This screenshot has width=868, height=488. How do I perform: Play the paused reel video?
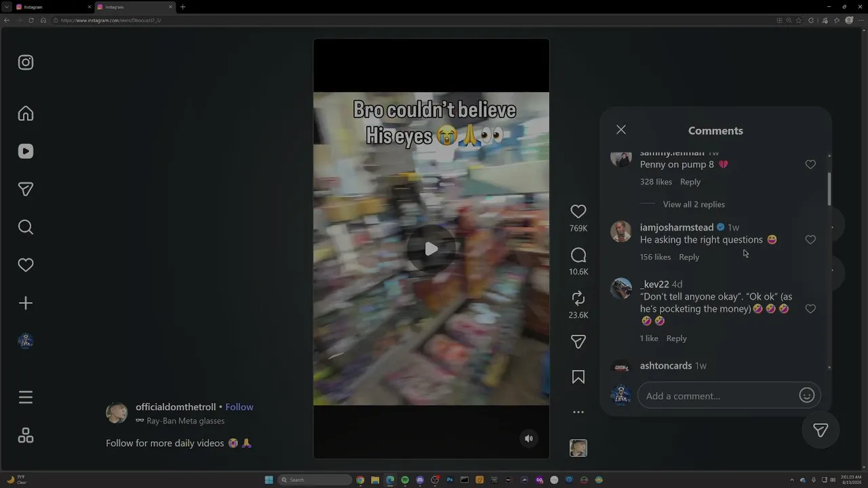[431, 249]
